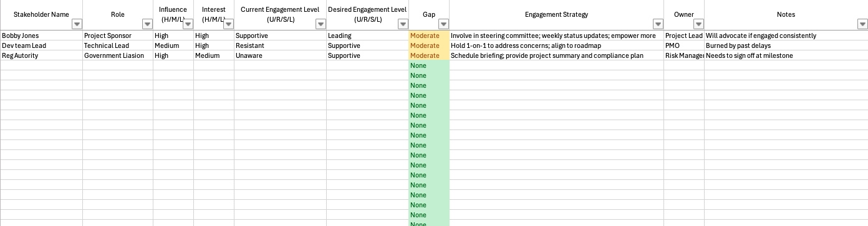This screenshot has height=226, width=868.
Task: Select the Project Sponsor role cell
Action: coord(118,35)
